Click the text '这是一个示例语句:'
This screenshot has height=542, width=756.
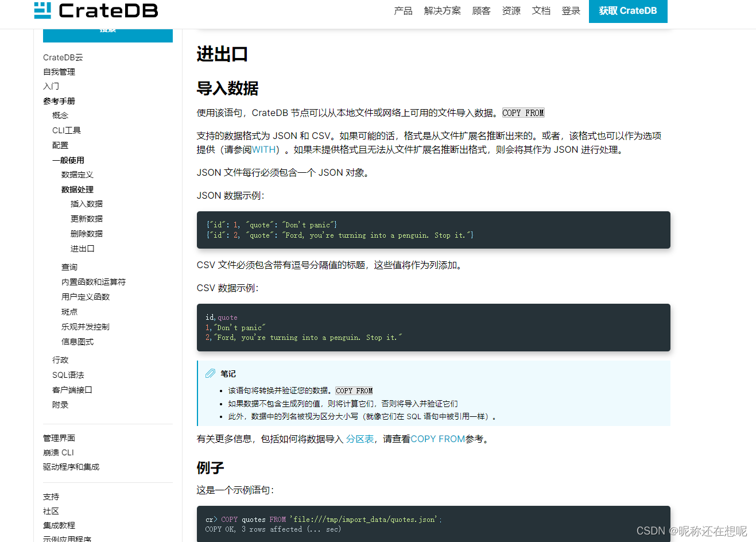click(x=235, y=490)
